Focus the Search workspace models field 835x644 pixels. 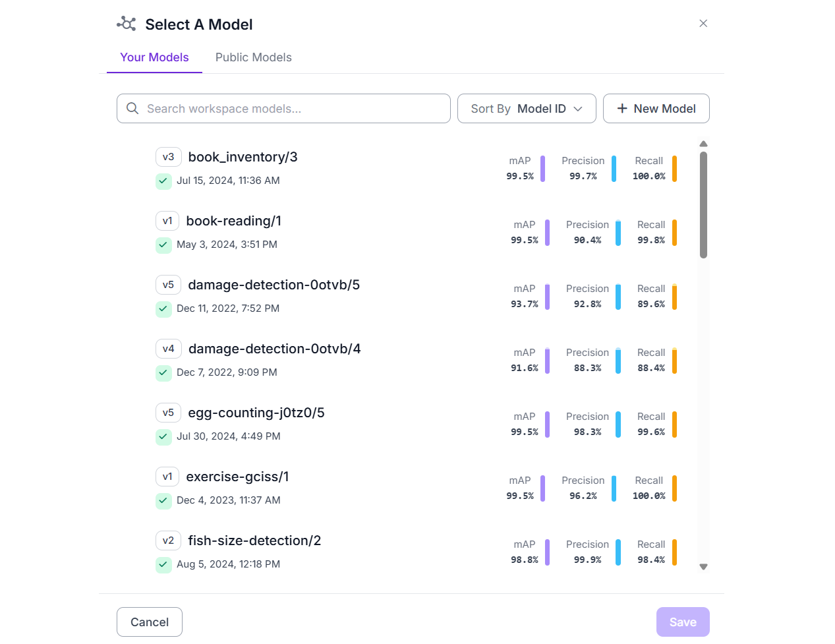point(290,109)
